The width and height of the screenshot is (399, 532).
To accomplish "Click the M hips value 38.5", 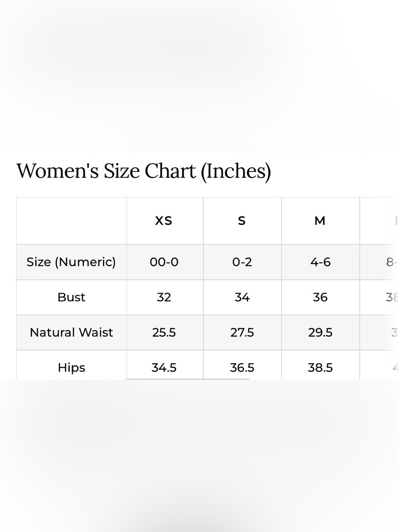I will [x=320, y=368].
